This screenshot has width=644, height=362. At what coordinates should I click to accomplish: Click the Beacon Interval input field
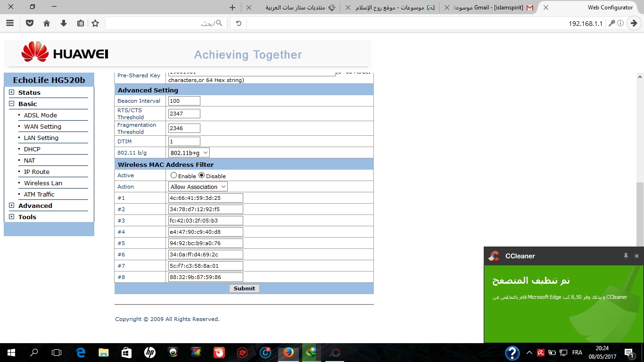click(184, 101)
